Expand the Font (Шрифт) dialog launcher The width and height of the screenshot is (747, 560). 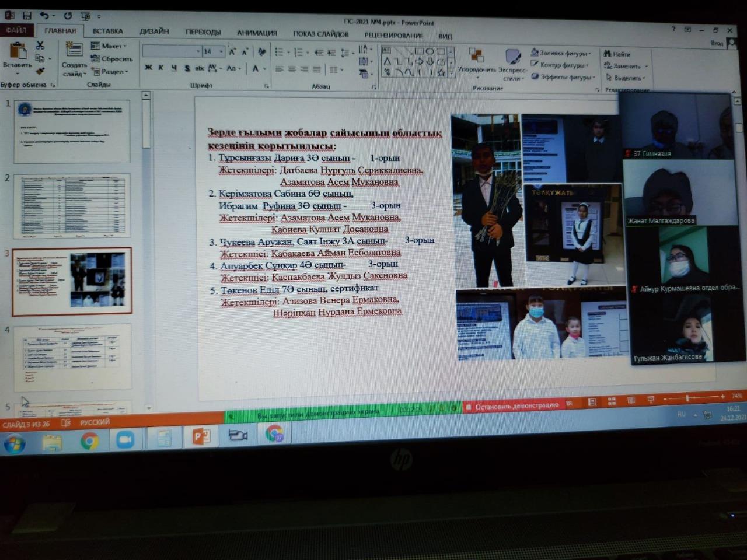(266, 86)
